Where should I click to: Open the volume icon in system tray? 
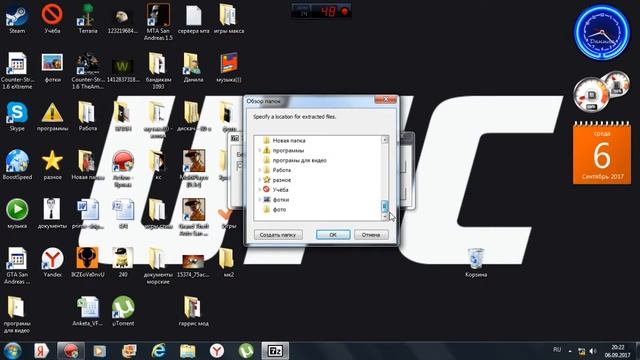tap(593, 351)
